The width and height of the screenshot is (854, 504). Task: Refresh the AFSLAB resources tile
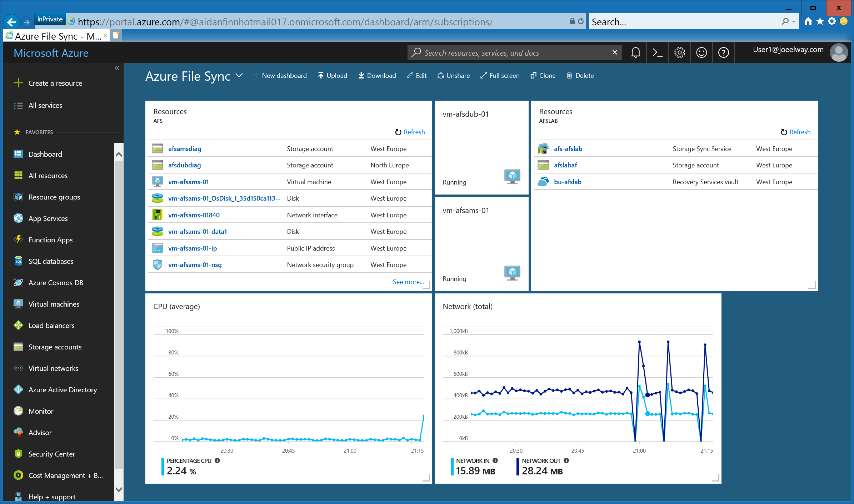pyautogui.click(x=795, y=132)
